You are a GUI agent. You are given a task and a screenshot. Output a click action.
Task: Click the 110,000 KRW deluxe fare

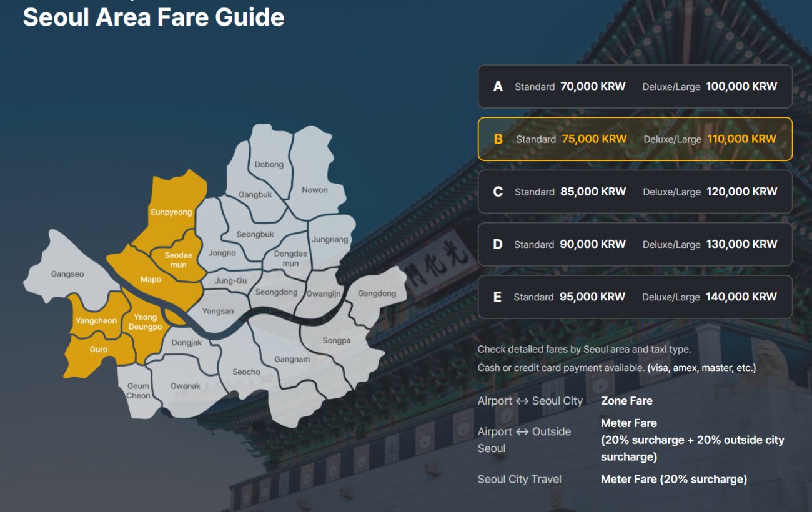(742, 139)
